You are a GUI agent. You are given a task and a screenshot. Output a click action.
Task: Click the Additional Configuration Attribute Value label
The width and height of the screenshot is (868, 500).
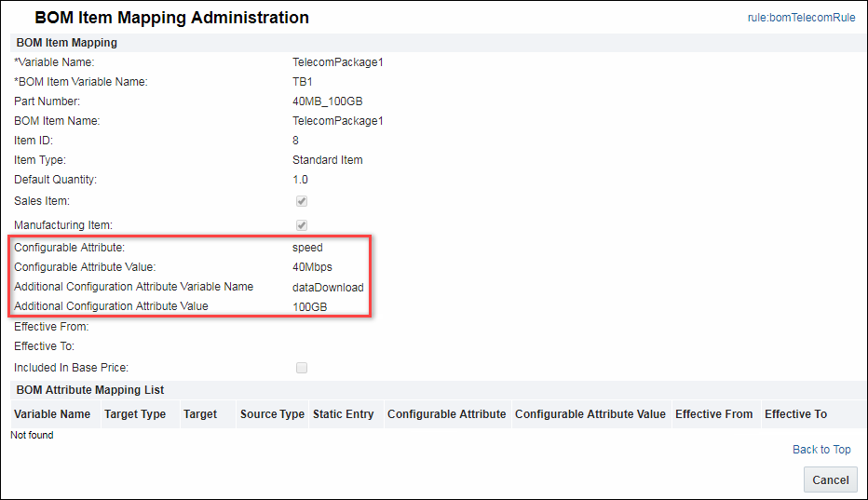click(111, 306)
